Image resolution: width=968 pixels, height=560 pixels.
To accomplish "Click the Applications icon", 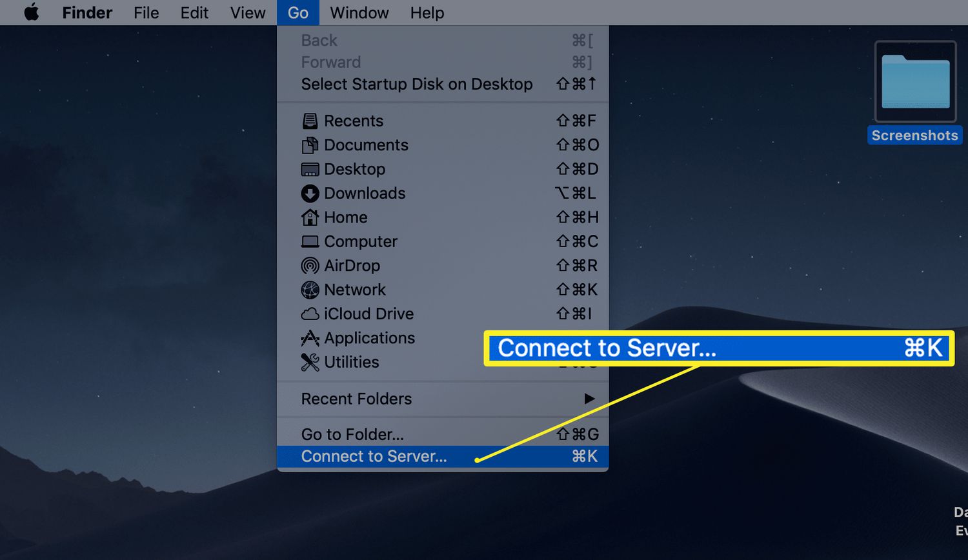I will coord(310,338).
